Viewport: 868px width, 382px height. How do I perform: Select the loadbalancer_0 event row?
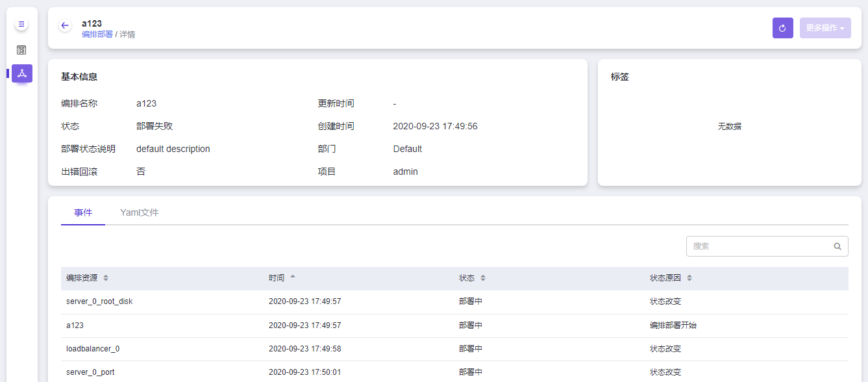93,349
